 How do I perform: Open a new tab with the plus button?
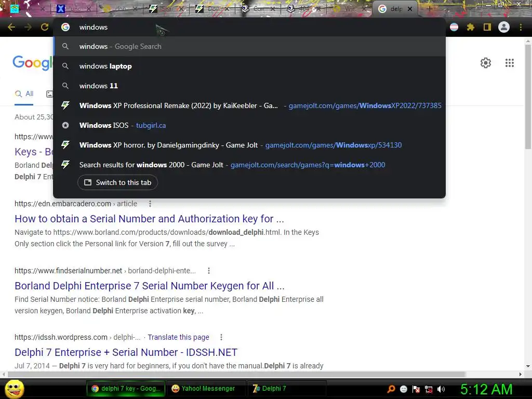429,9
